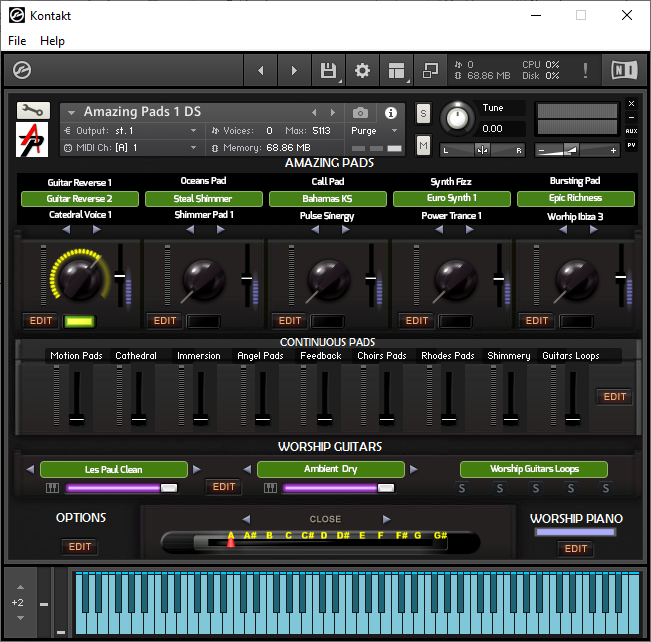Image resolution: width=651 pixels, height=642 pixels.
Task: Click the Worship Guitars Loops button
Action: coord(534,469)
